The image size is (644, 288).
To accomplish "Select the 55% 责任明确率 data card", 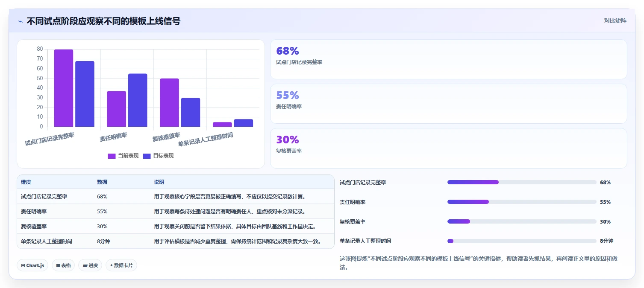I will pos(448,104).
